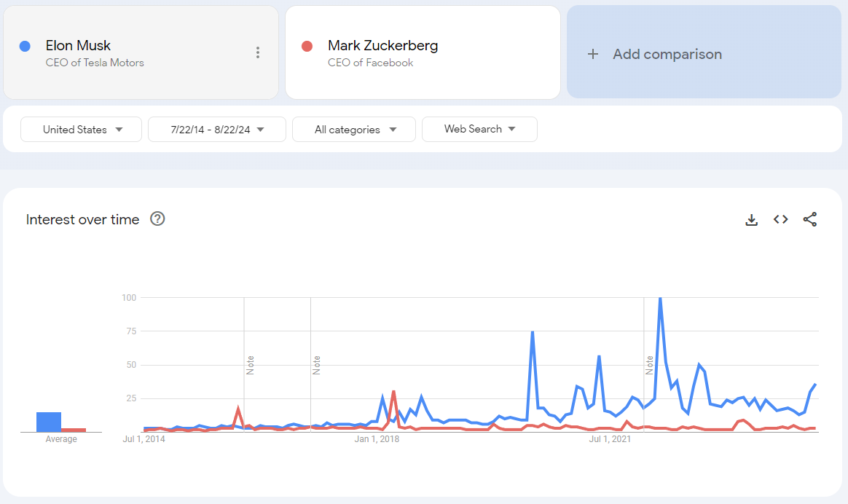Viewport: 848px width, 504px height.
Task: Click the embed code icon
Action: point(781,219)
